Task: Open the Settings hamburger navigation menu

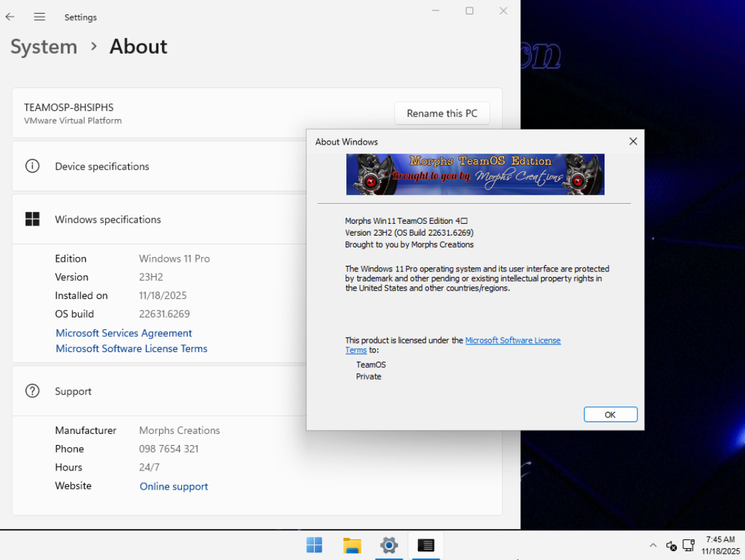Action: click(x=39, y=17)
